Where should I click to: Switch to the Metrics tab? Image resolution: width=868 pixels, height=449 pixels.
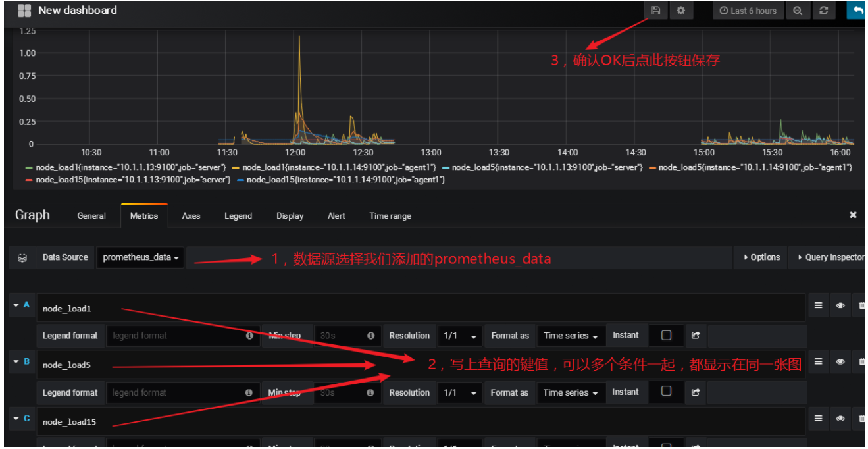[144, 216]
